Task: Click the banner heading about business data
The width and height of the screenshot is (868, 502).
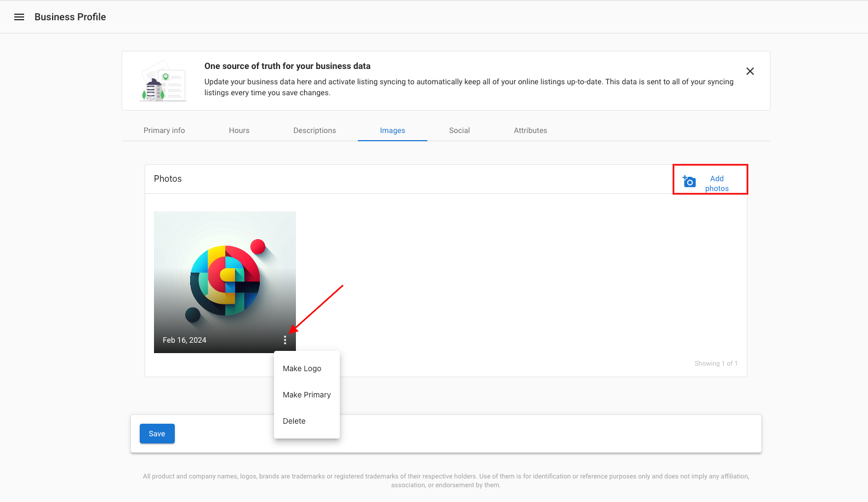Action: (287, 66)
